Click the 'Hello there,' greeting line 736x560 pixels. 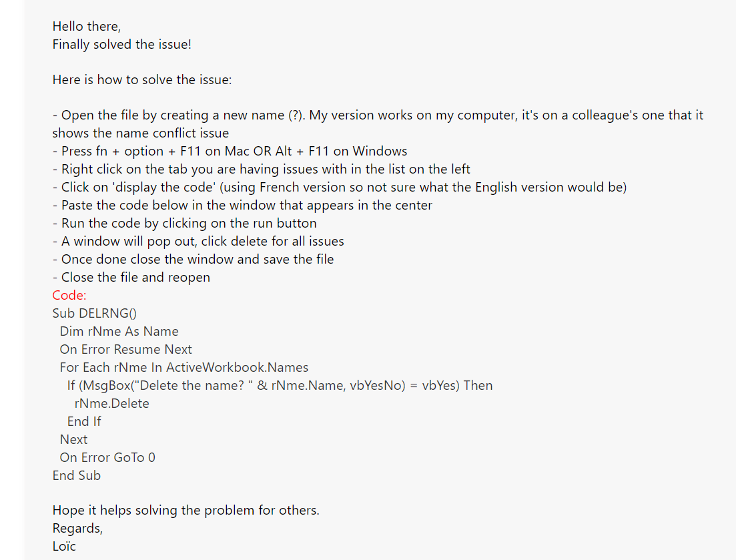86,26
